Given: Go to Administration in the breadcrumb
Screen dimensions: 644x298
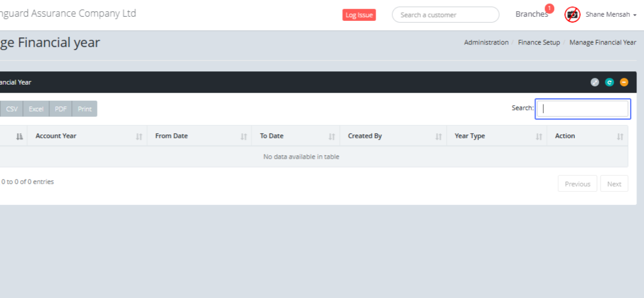Looking at the screenshot, I should [x=486, y=42].
